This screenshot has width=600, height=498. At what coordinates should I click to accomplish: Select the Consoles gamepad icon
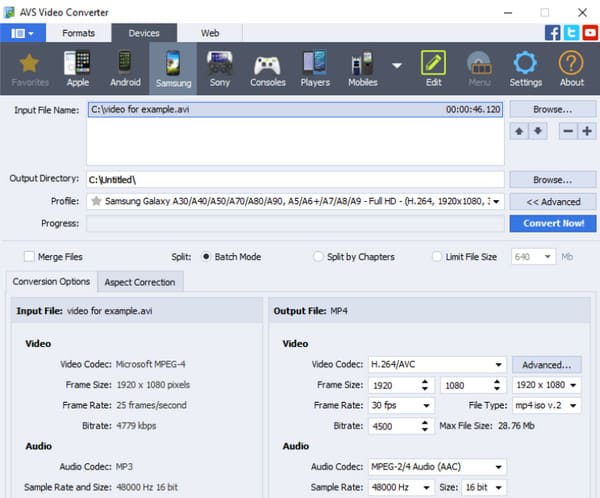(267, 68)
